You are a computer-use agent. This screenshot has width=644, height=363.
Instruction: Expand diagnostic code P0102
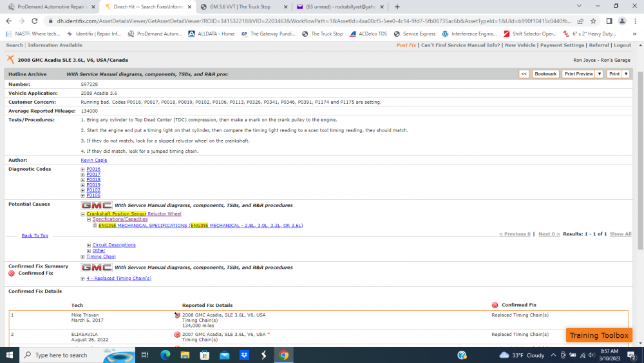(82, 190)
